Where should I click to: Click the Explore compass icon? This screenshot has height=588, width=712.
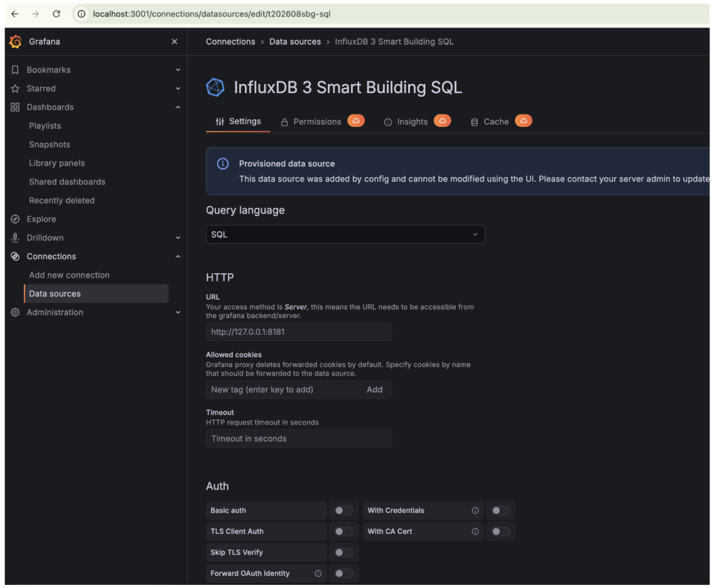(x=15, y=219)
